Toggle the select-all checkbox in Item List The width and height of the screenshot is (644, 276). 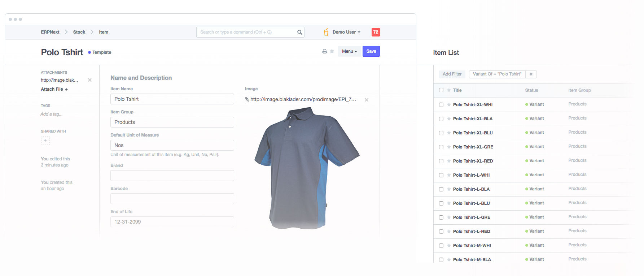(x=441, y=90)
